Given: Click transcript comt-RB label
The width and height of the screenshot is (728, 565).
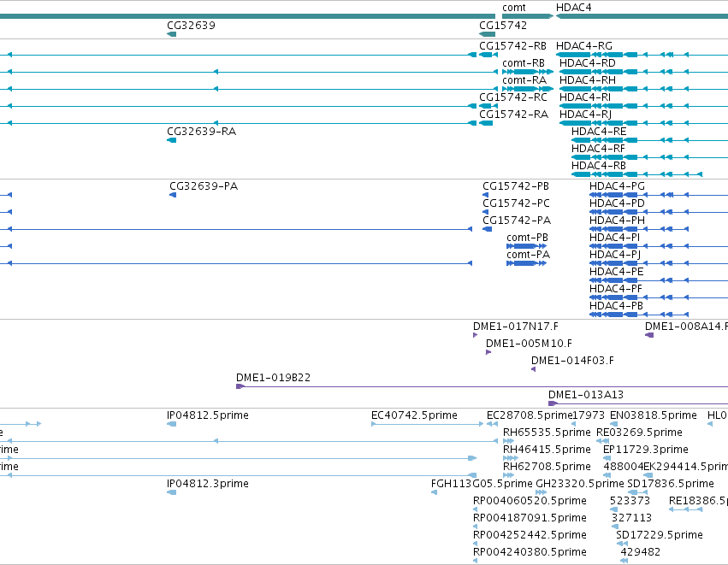Looking at the screenshot, I should (x=524, y=63).
